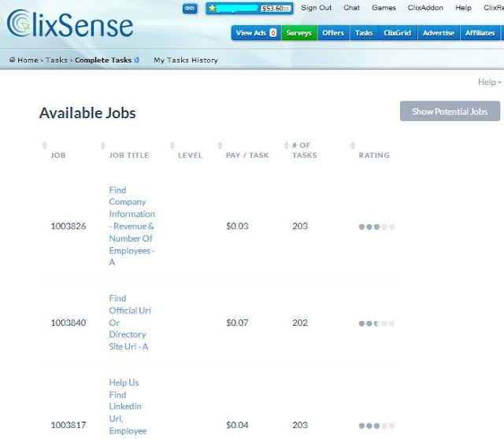Open the Games link
Viewport: 504px width, 439px height.
coord(384,8)
